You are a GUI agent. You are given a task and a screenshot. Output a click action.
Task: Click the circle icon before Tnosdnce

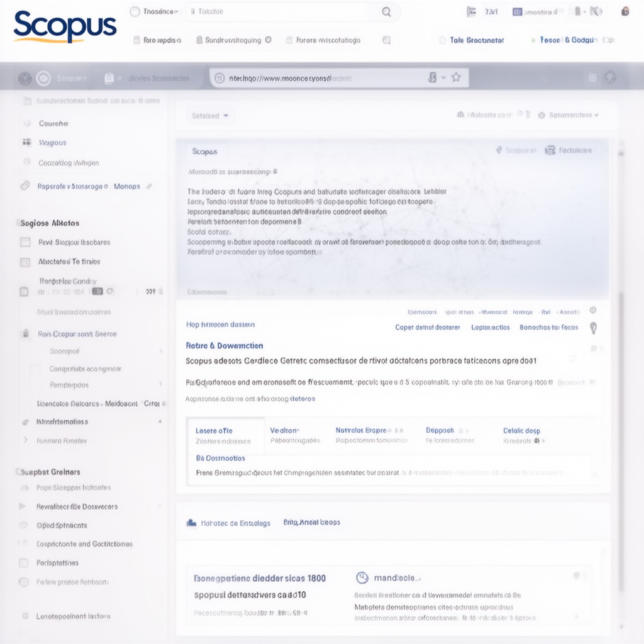pyautogui.click(x=135, y=11)
